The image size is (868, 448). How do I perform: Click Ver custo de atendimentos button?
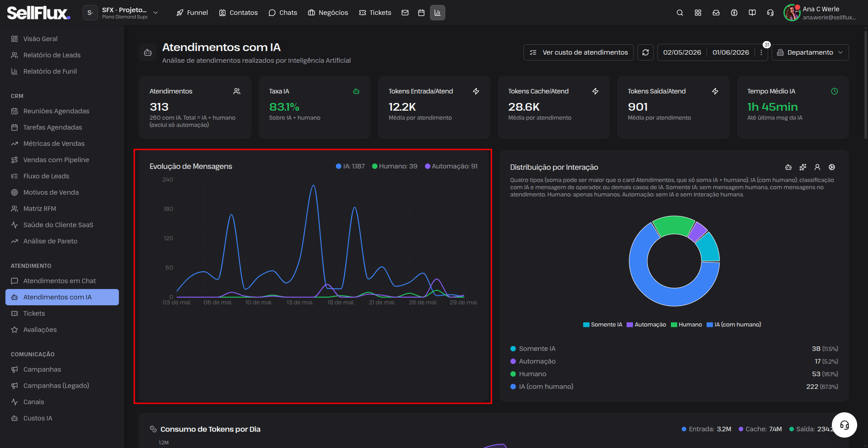[579, 52]
